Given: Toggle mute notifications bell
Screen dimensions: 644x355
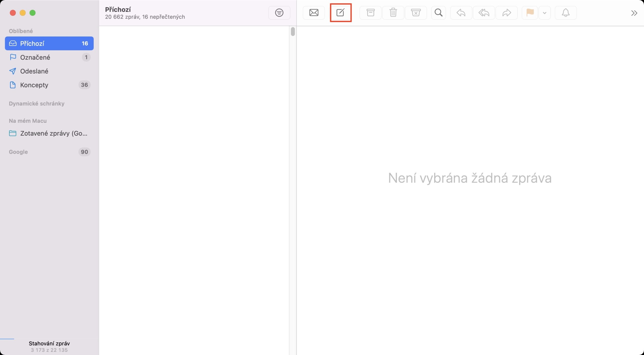Looking at the screenshot, I should [x=566, y=13].
